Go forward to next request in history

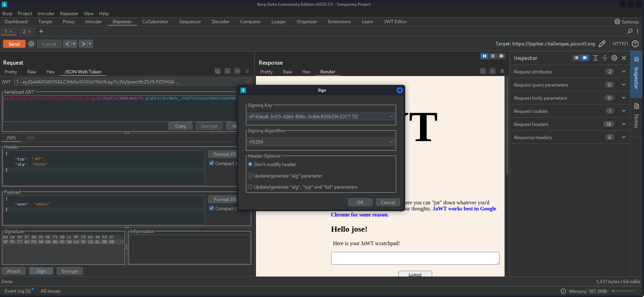(x=83, y=44)
